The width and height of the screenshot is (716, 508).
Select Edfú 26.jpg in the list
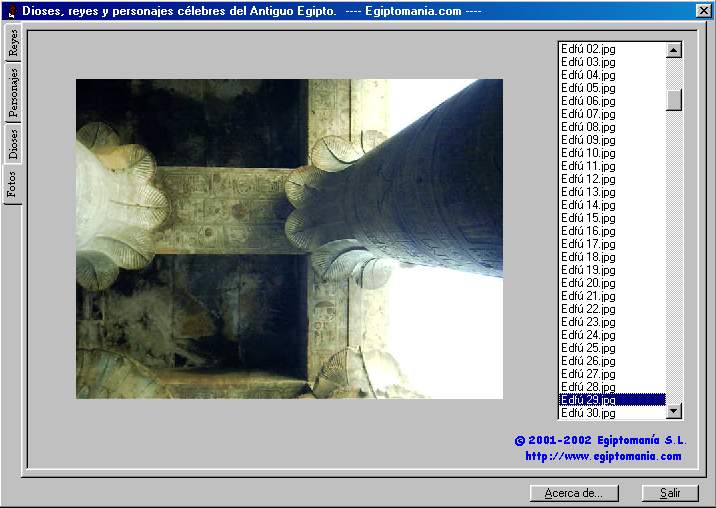point(612,361)
